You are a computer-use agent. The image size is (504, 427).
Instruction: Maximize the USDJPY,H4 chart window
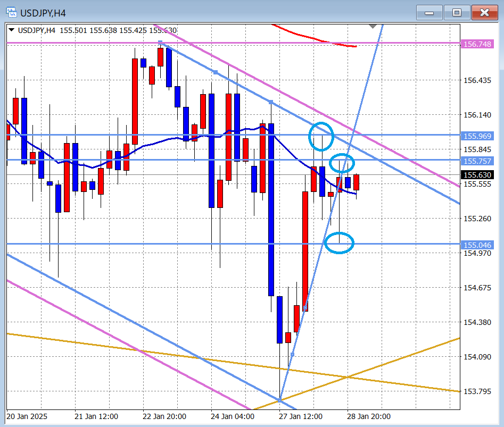tap(456, 12)
